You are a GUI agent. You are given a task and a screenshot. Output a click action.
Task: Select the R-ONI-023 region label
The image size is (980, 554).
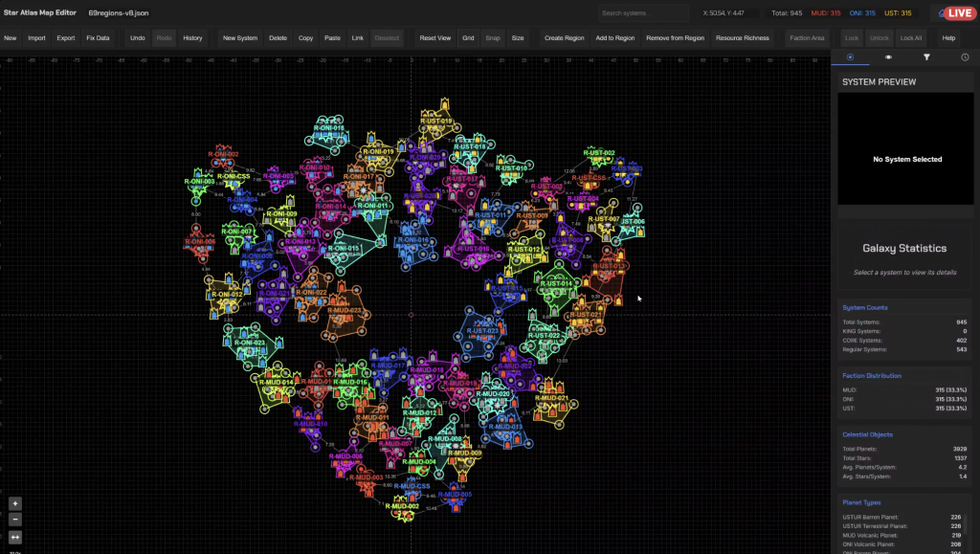[250, 343]
